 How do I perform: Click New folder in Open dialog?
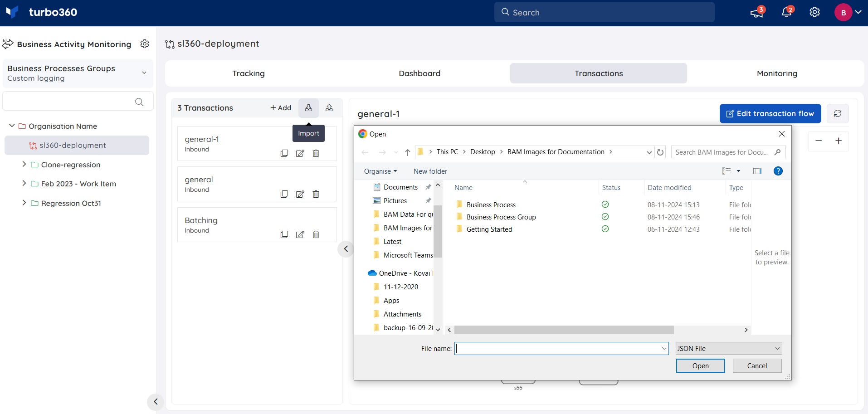click(x=430, y=171)
